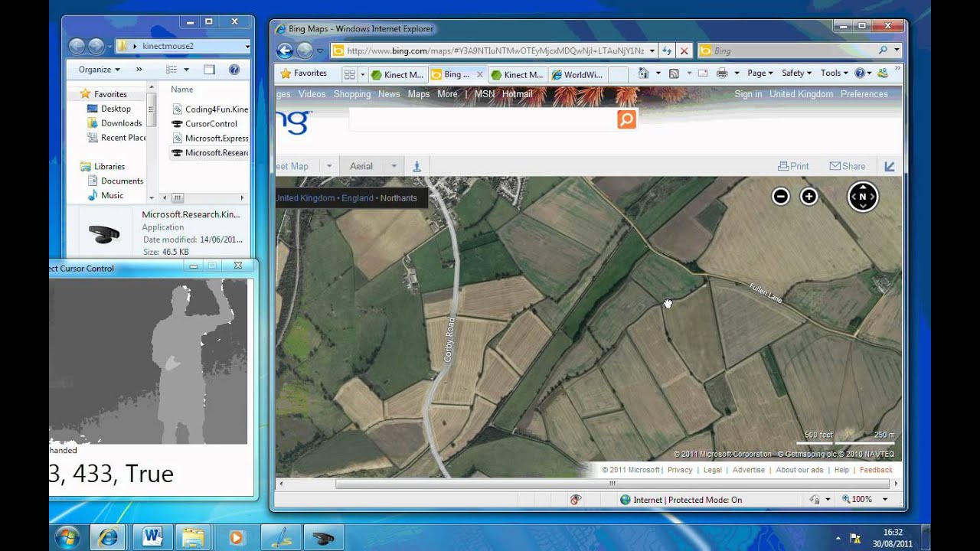Click the RSS feeds icon in IE toolbar
Screen dimensions: 980x551
coord(674,73)
